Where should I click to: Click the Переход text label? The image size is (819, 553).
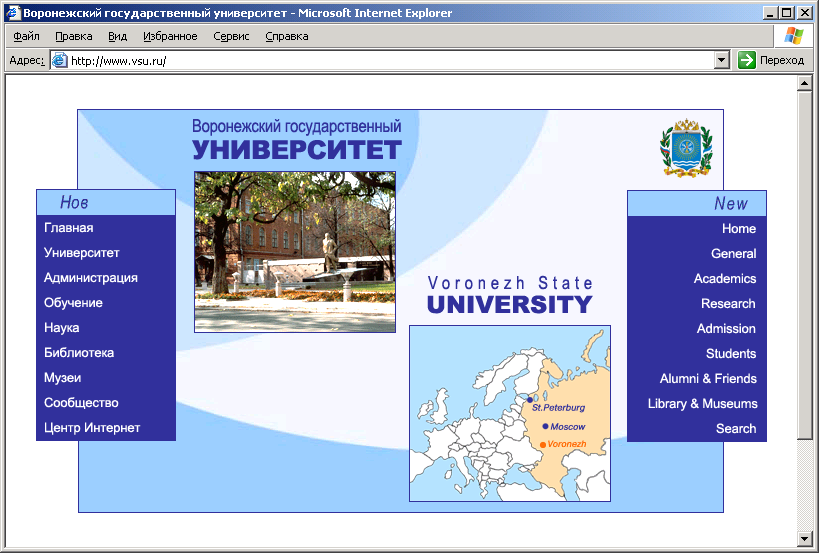pos(782,60)
